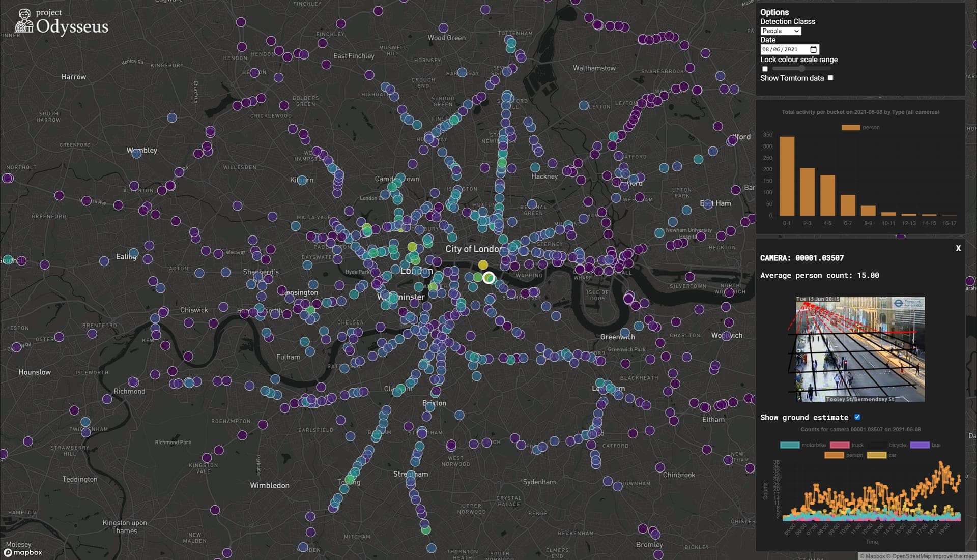
Task: Click the colour scale range slider
Action: tap(801, 69)
